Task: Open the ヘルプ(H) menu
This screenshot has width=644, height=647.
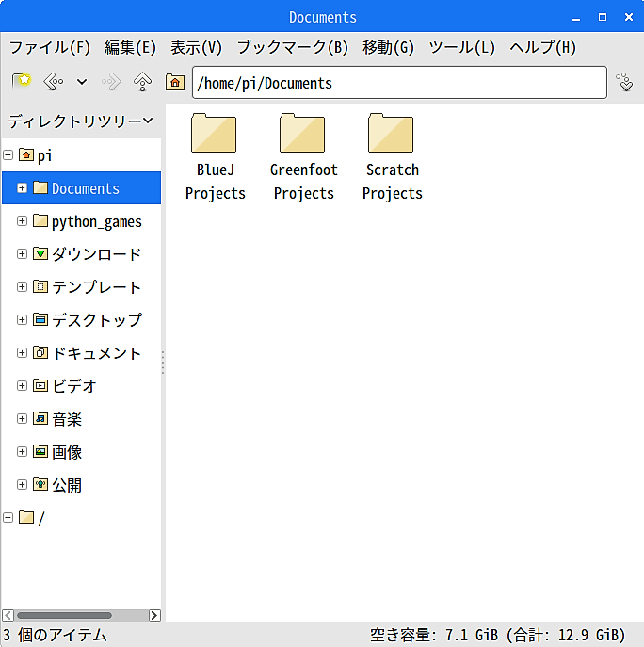Action: coord(542,47)
